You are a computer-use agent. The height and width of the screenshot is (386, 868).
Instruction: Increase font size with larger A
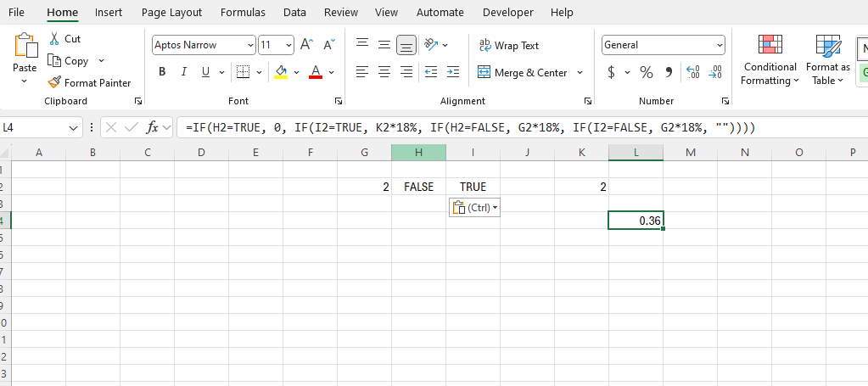306,45
